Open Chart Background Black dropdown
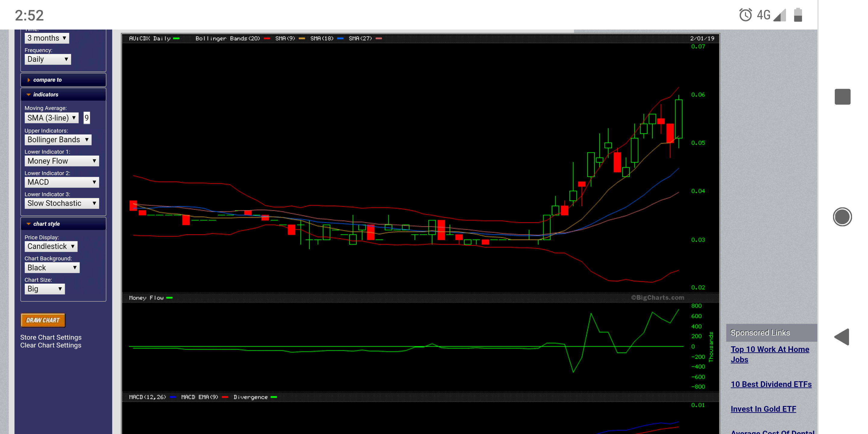The height and width of the screenshot is (434, 868). click(x=52, y=268)
